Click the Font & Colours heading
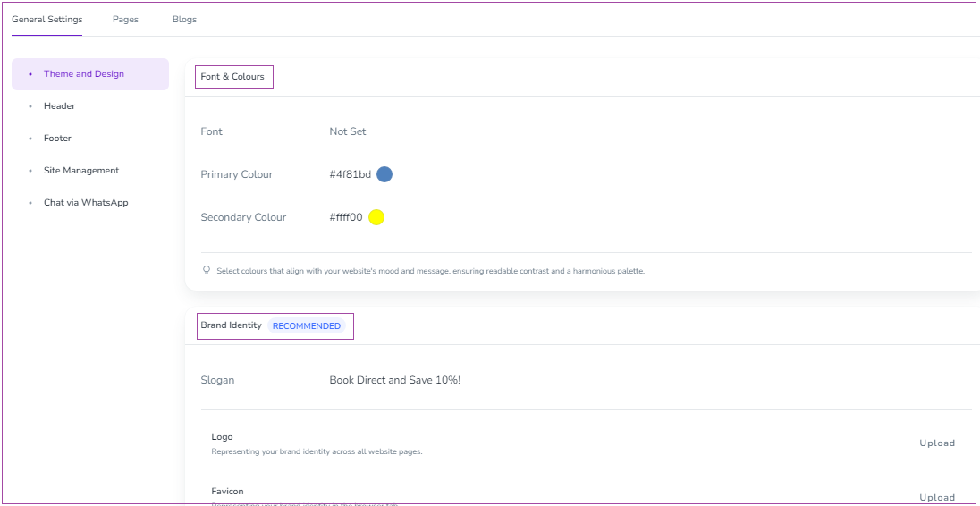This screenshot has height=506, width=980. [x=232, y=77]
